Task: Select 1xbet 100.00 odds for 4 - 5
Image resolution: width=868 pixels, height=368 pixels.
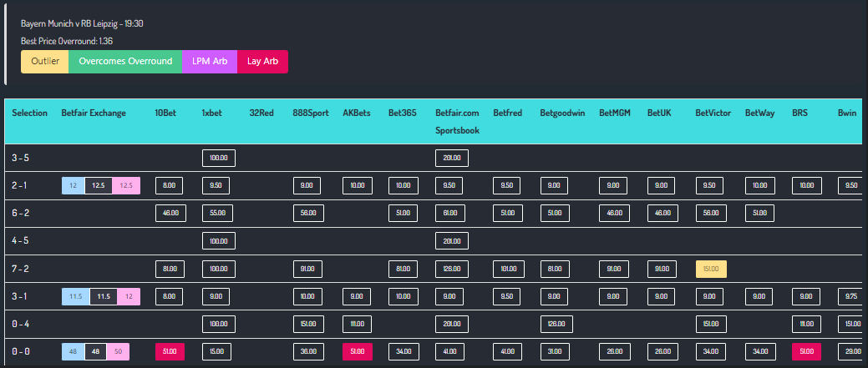Action: [219, 241]
